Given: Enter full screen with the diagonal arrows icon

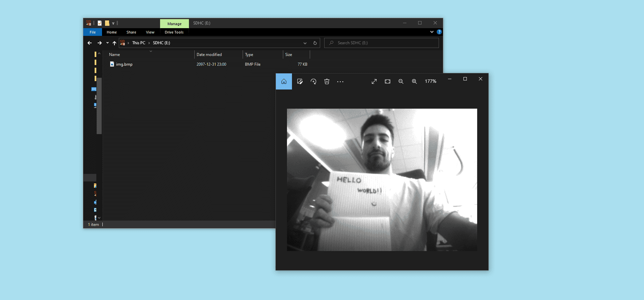Looking at the screenshot, I should tap(374, 81).
